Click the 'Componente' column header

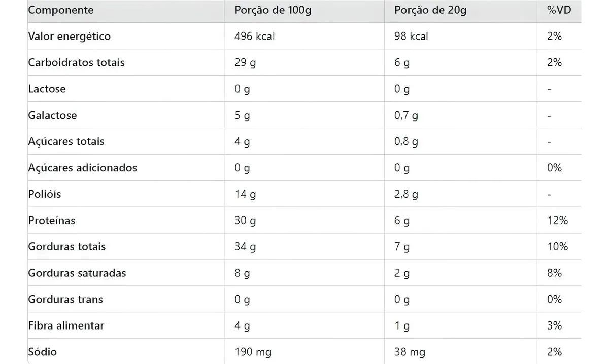point(61,10)
